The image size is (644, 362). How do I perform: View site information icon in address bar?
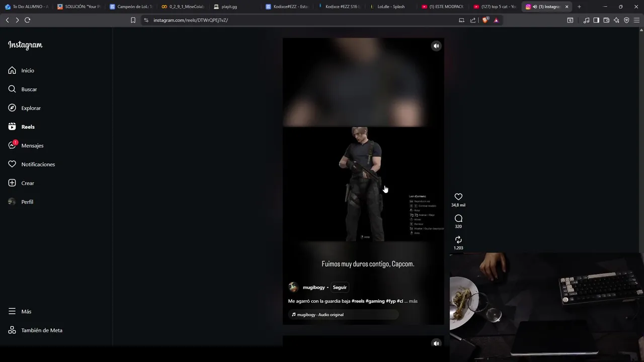pyautogui.click(x=146, y=20)
